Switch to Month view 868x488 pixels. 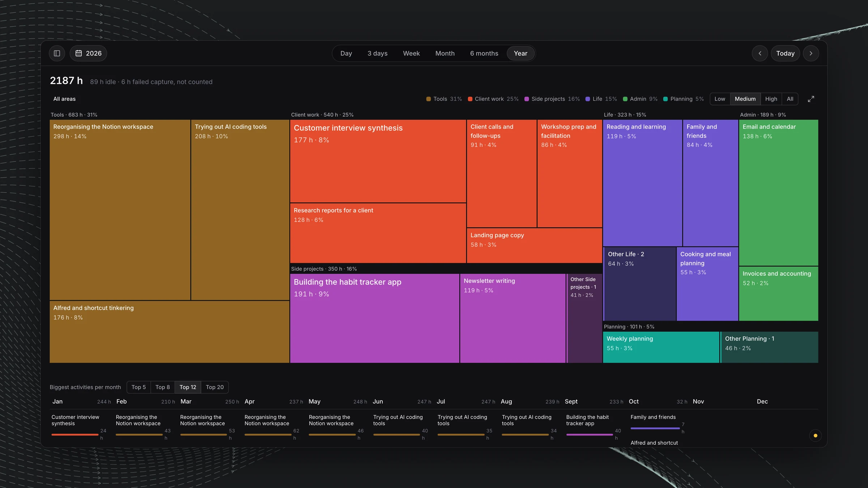(445, 53)
